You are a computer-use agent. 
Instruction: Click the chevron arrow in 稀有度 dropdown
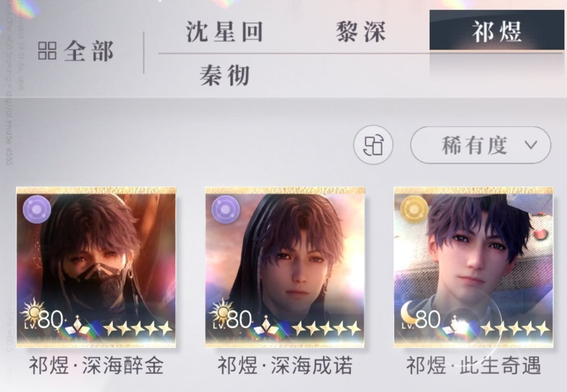pyautogui.click(x=530, y=145)
